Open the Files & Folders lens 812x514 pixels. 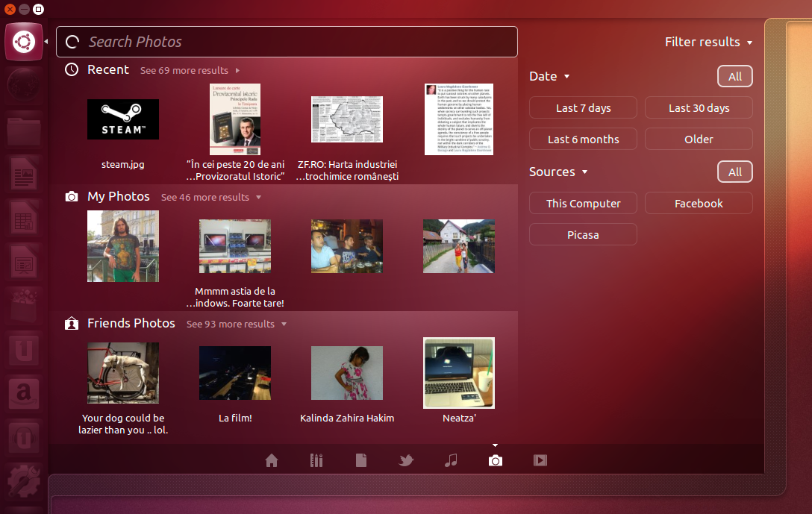coord(361,460)
